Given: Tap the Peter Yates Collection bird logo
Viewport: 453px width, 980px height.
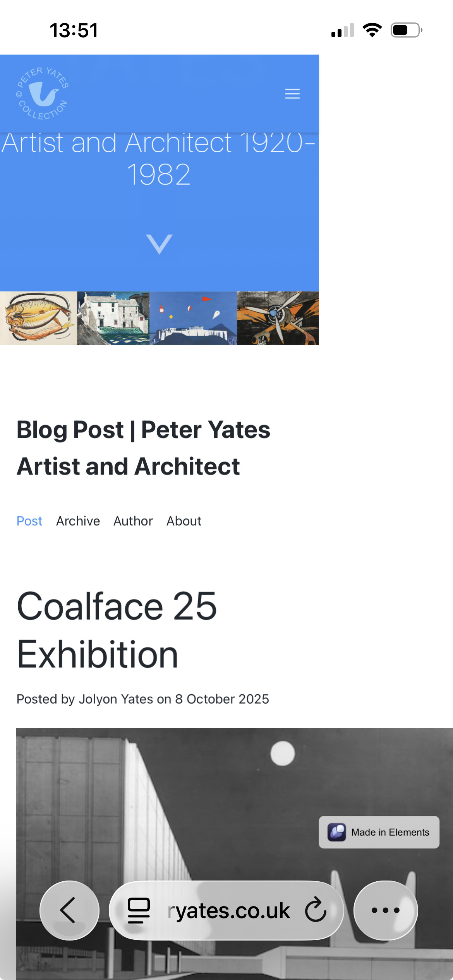Looking at the screenshot, I should point(43,93).
